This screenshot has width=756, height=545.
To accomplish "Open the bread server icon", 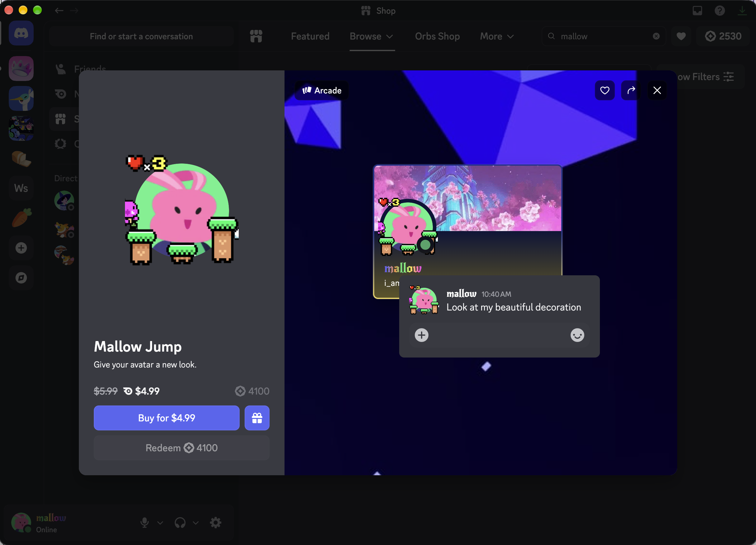I will coord(21,158).
